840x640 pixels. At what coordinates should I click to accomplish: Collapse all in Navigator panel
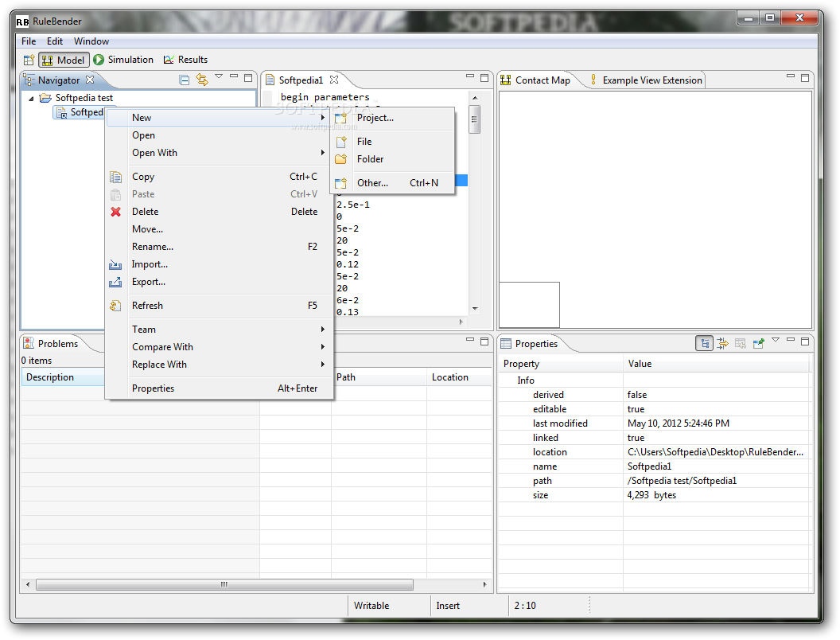[185, 80]
